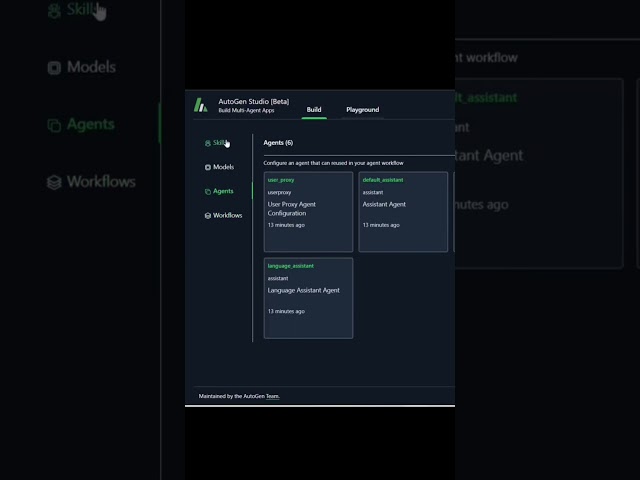
Task: Click the blurred Workflows stack icon in the background
Action: [54, 182]
